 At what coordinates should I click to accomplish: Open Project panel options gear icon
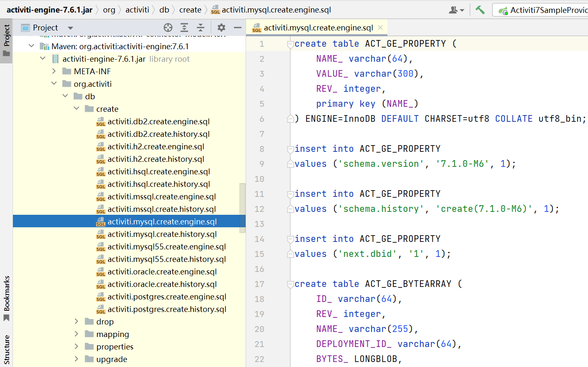point(221,28)
